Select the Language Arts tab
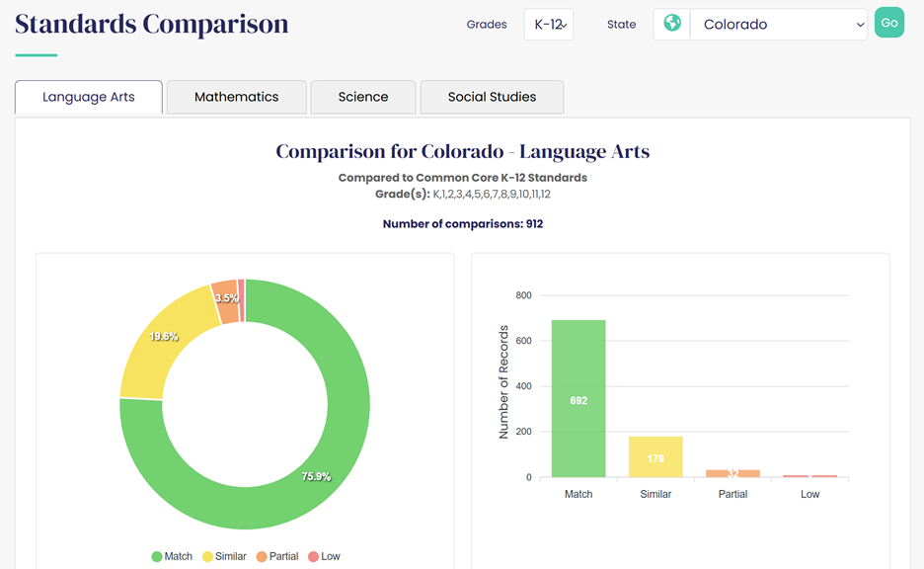The image size is (924, 569). [89, 97]
